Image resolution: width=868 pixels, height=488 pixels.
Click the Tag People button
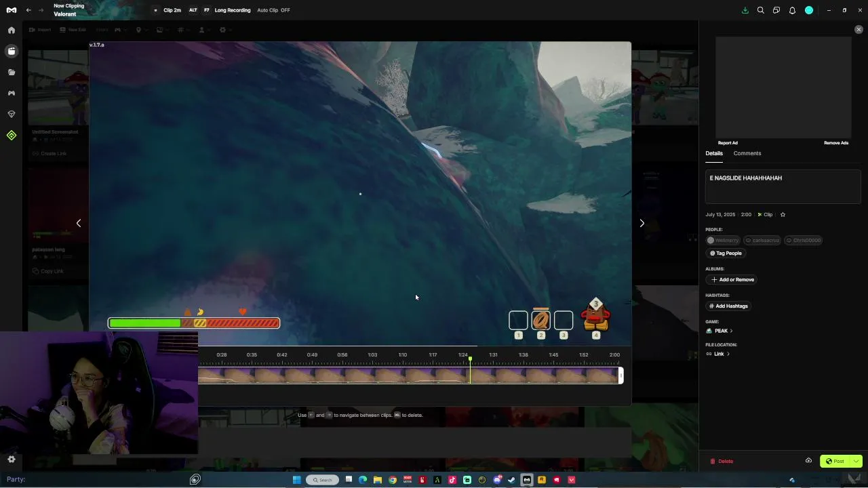click(x=726, y=253)
